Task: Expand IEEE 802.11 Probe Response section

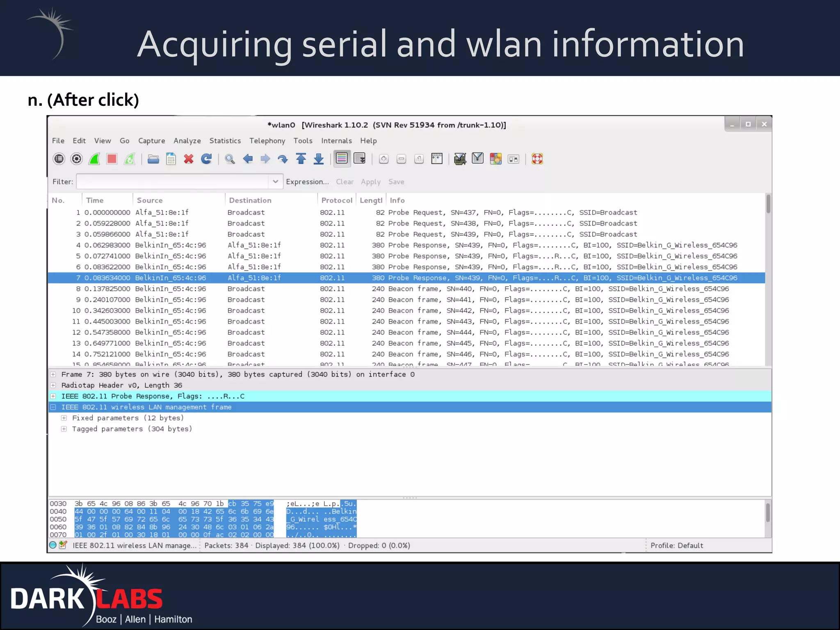Action: coord(53,396)
